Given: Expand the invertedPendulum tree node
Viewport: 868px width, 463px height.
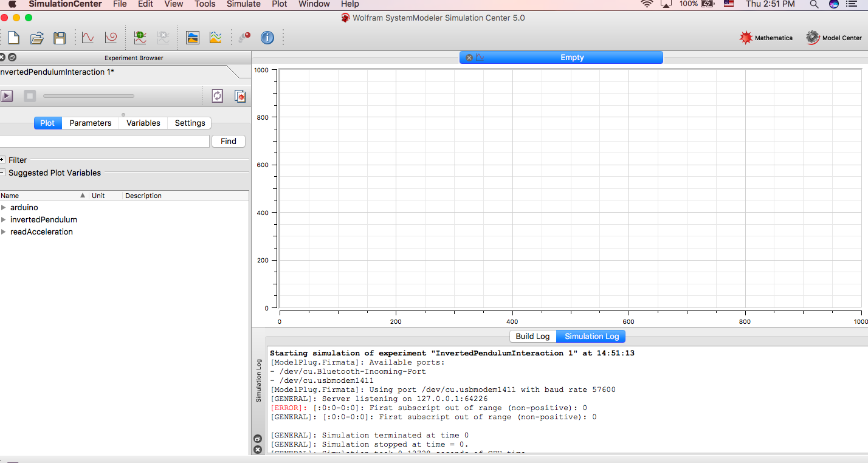Looking at the screenshot, I should 4,219.
